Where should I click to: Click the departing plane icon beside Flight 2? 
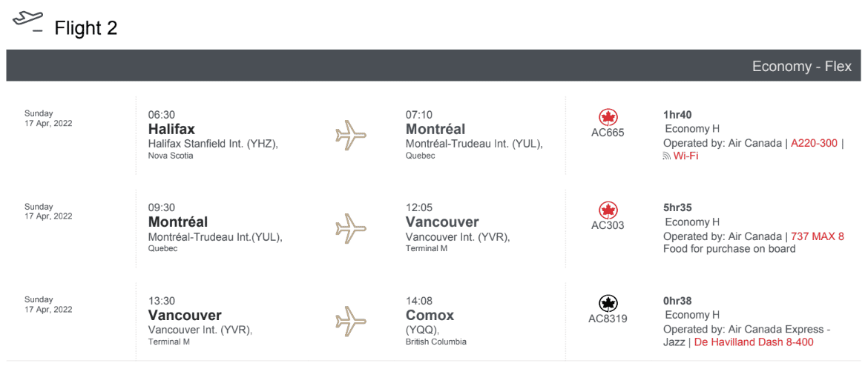pyautogui.click(x=28, y=20)
